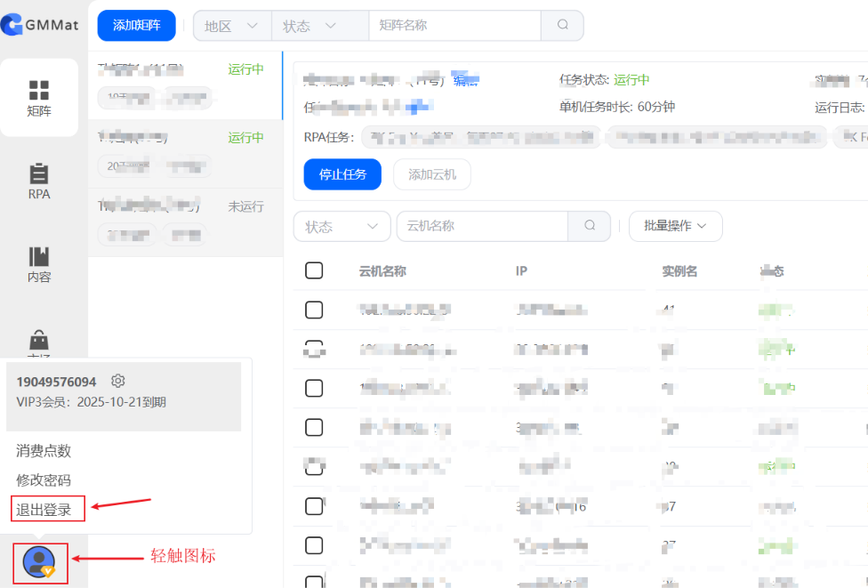Check the row checkbox with instance ending 7
The height and width of the screenshot is (588, 868).
(x=314, y=506)
